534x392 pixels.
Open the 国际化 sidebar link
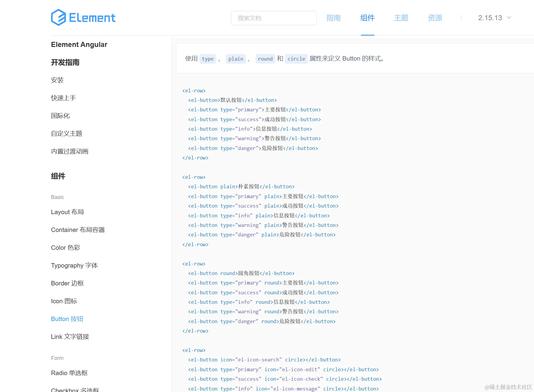pos(60,116)
